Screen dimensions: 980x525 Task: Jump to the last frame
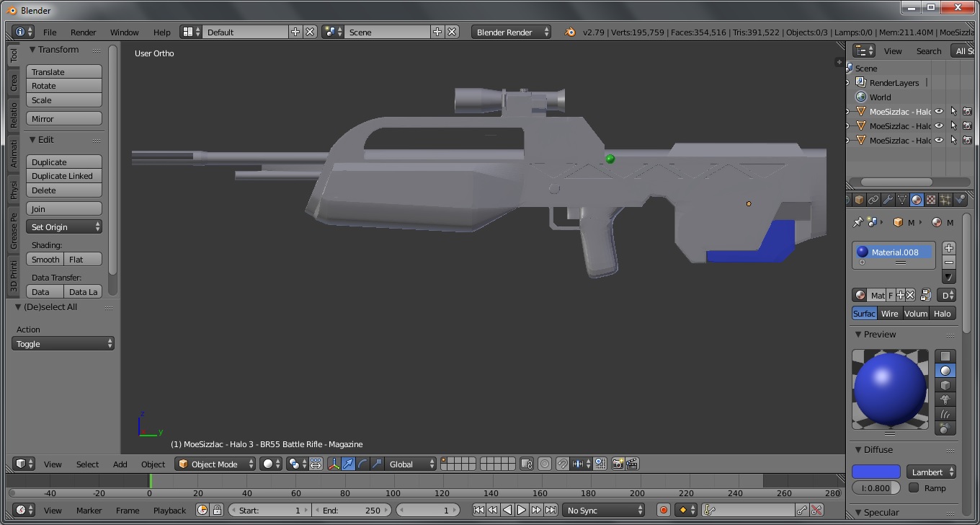click(x=551, y=510)
